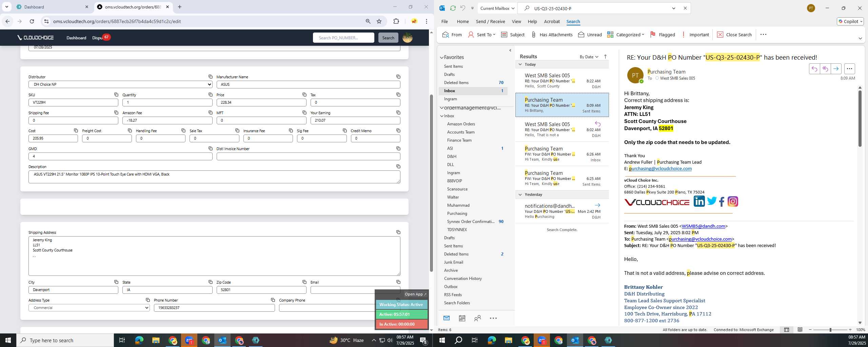Filter search results by Flagged
The height and width of the screenshot is (347, 868).
(x=663, y=35)
